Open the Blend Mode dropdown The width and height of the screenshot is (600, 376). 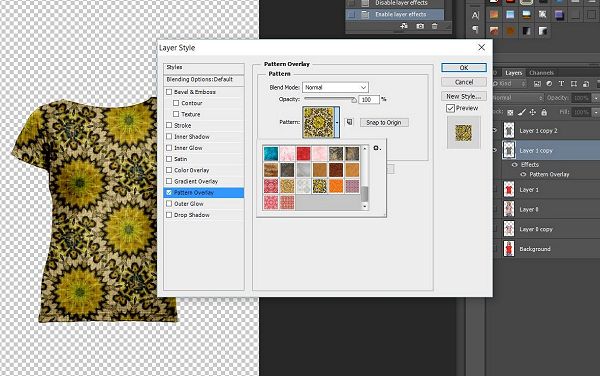[335, 87]
